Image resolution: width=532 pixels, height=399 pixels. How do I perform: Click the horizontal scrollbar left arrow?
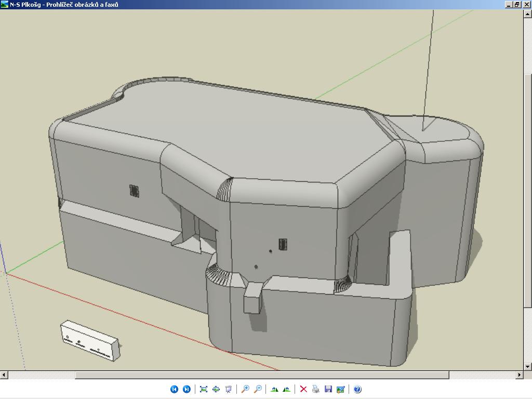4,375
